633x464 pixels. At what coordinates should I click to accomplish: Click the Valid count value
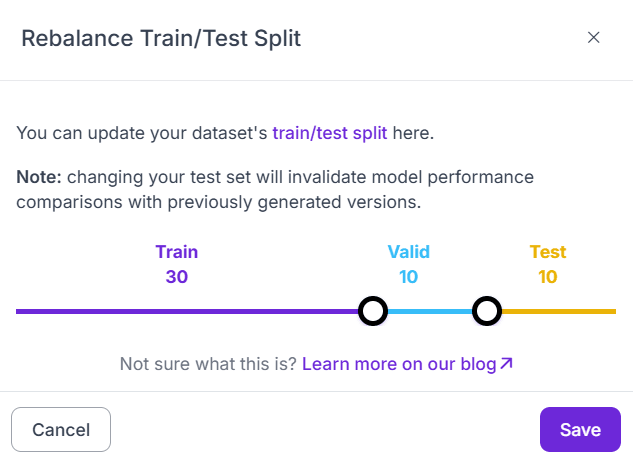coord(408,277)
